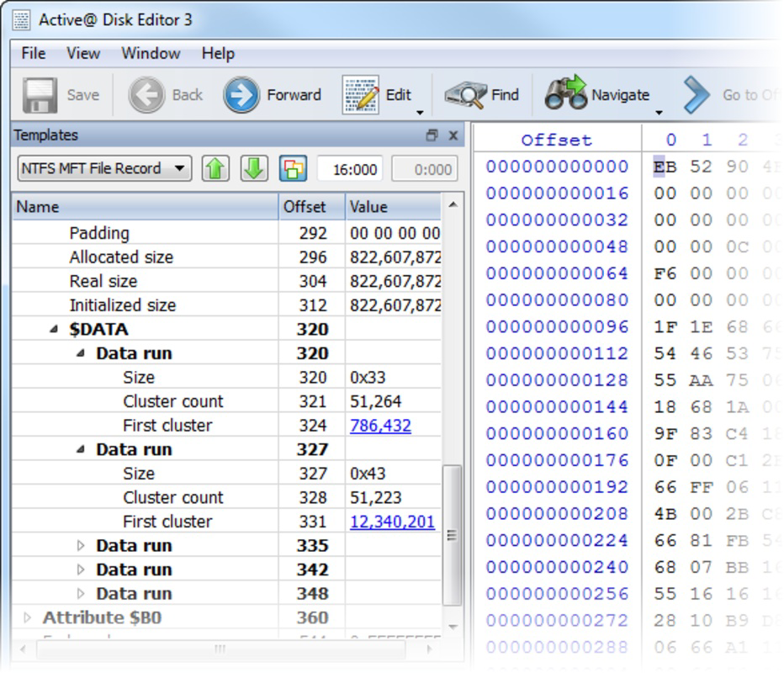Open the Navigate dropdown arrow
Viewport: 784px width, 673px height.
[x=659, y=113]
